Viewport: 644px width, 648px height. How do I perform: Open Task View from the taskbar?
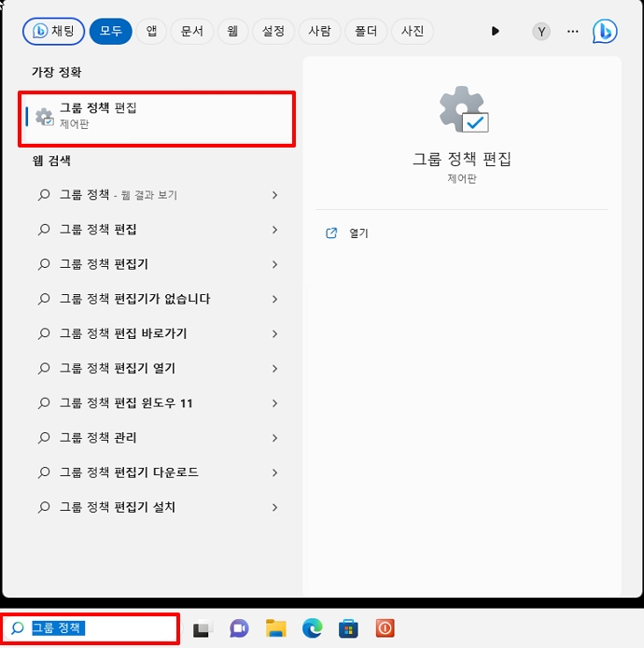pyautogui.click(x=203, y=629)
